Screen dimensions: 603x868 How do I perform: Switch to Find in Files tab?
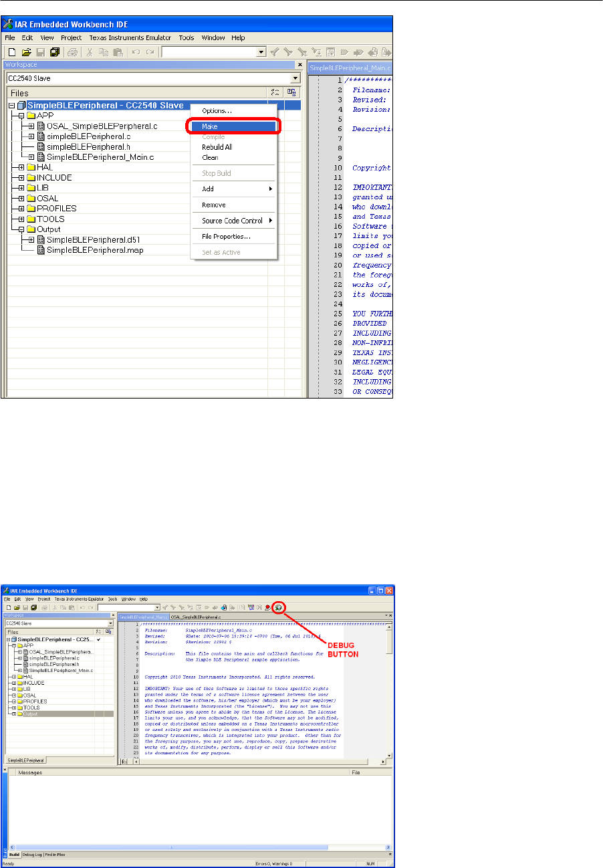[55, 855]
